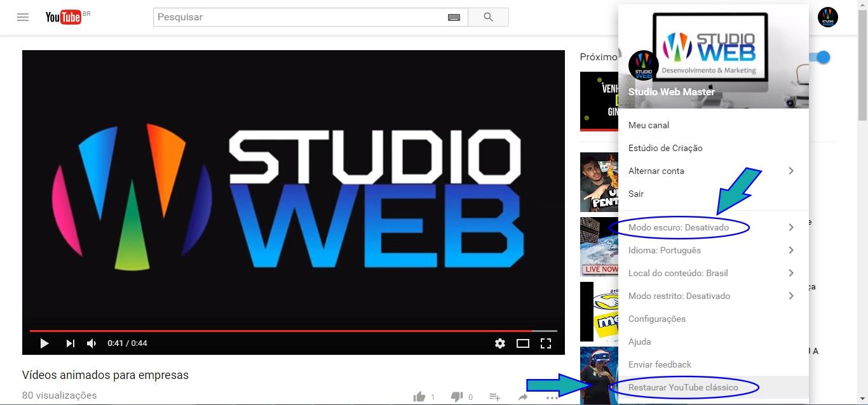The height and width of the screenshot is (405, 868).
Task: Like the video with thumbs up
Action: click(420, 396)
